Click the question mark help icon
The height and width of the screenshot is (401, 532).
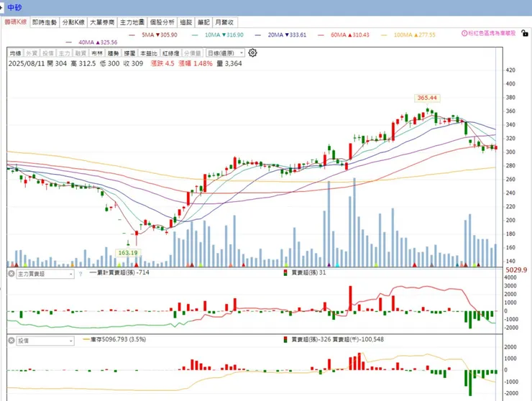click(x=81, y=274)
